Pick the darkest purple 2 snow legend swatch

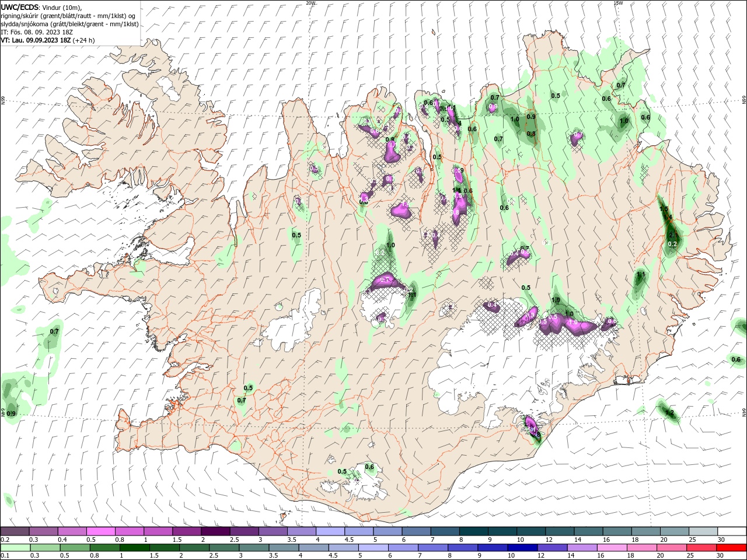pyautogui.click(x=215, y=531)
